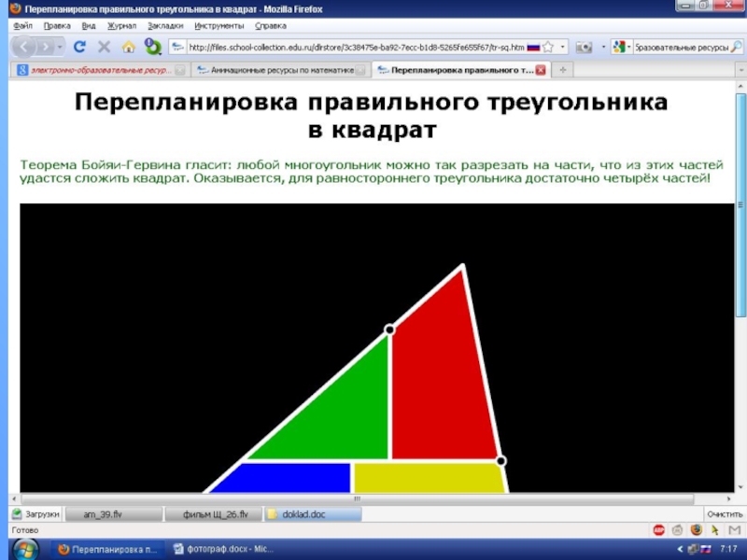
Task: Switch to the Перепланировка taskbar Firefox window
Action: 107,549
